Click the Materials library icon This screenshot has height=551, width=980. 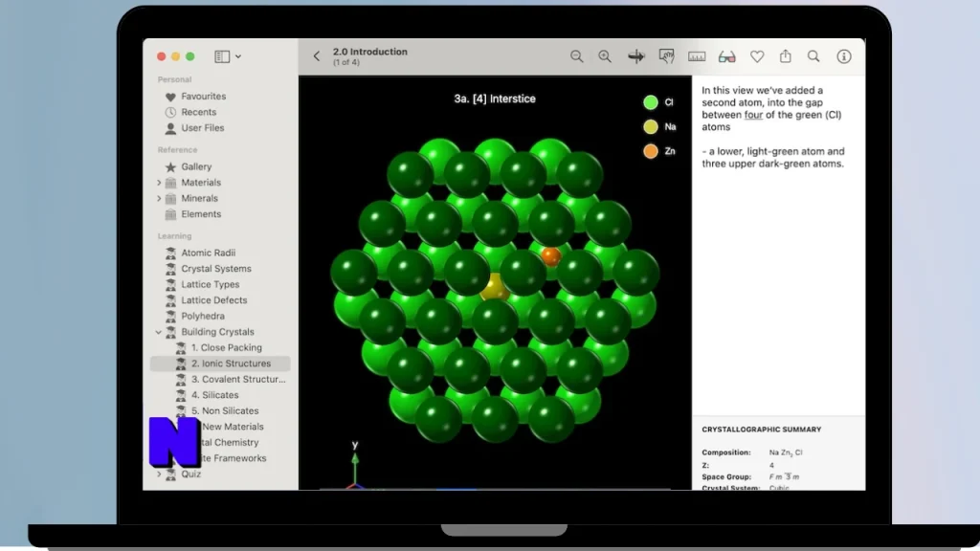click(170, 183)
